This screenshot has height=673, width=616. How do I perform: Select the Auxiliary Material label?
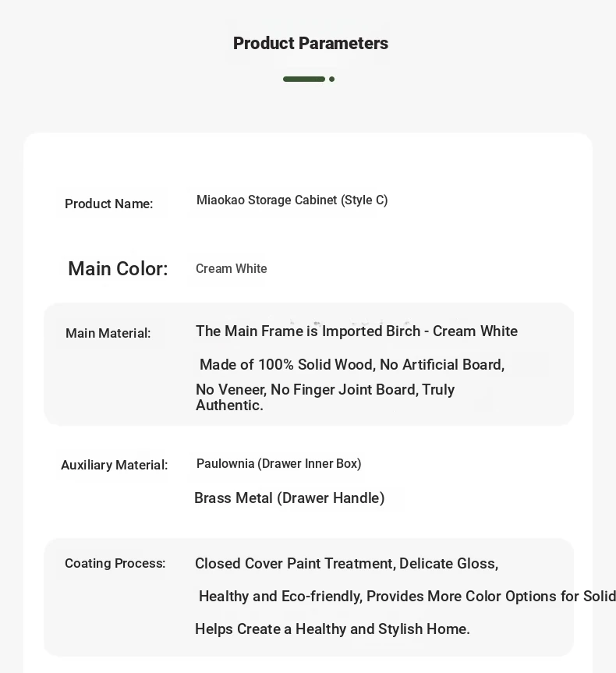click(114, 465)
